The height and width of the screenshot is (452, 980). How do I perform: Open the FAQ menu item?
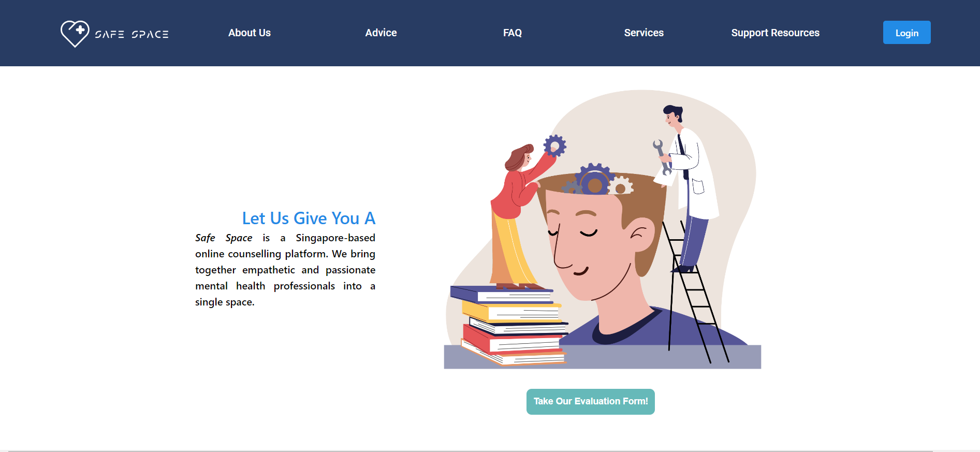[513, 33]
